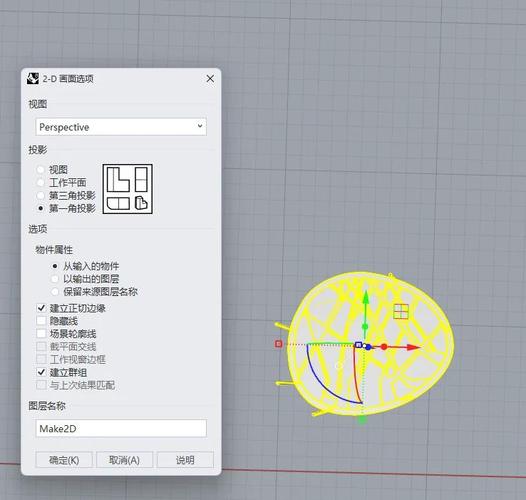The height and width of the screenshot is (500, 526).
Task: Choose 第三角投影 projection
Action: (41, 195)
